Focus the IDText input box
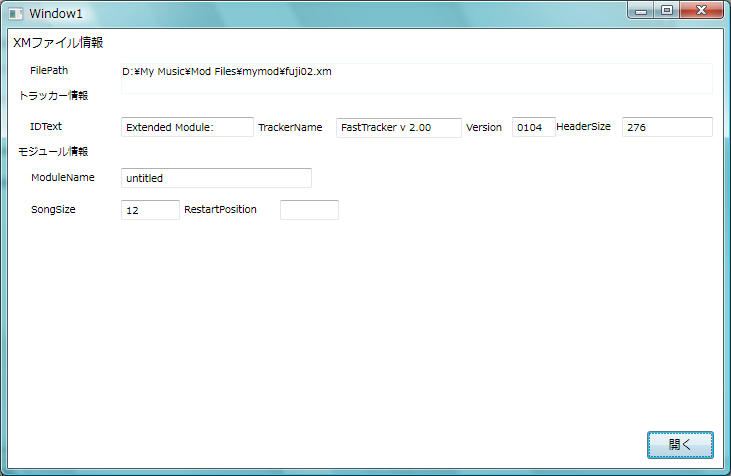Image resolution: width=731 pixels, height=476 pixels. coord(187,127)
